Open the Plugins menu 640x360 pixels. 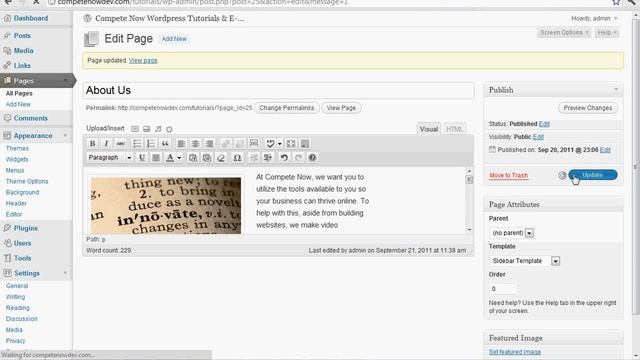point(26,228)
